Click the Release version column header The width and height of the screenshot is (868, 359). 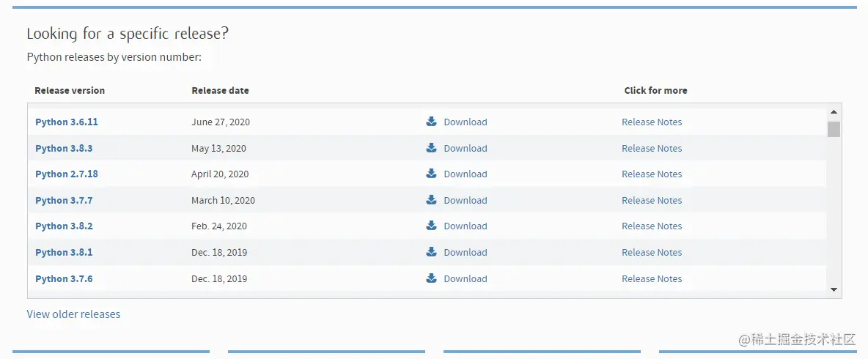[x=70, y=90]
